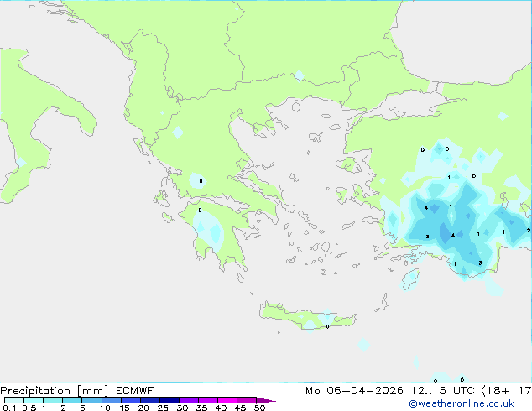Screen dimensions: 532x411
Task: Click the '10' legend scale label
Action: [105, 408]
